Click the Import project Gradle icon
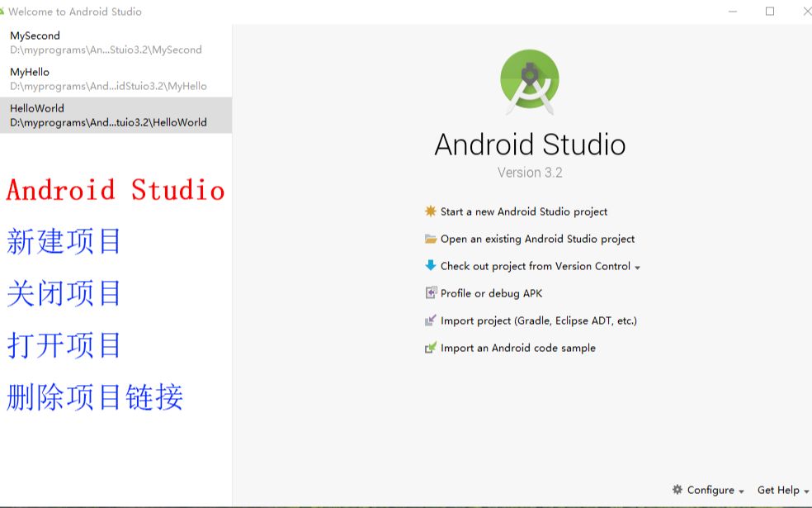The width and height of the screenshot is (812, 508). coord(429,320)
